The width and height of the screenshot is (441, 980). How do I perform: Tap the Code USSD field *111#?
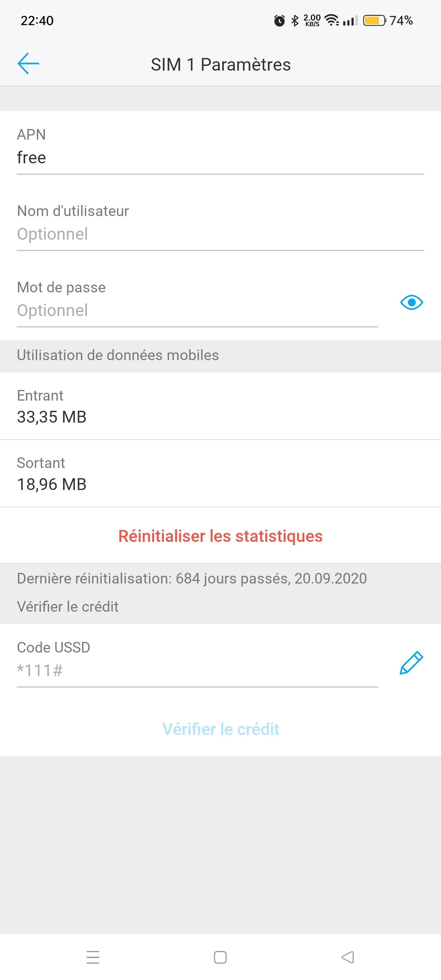click(197, 670)
